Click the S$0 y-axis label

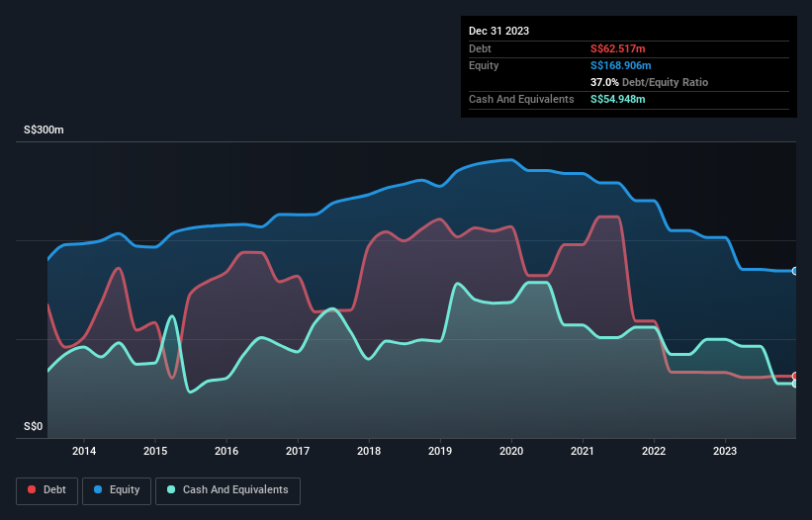click(x=34, y=426)
